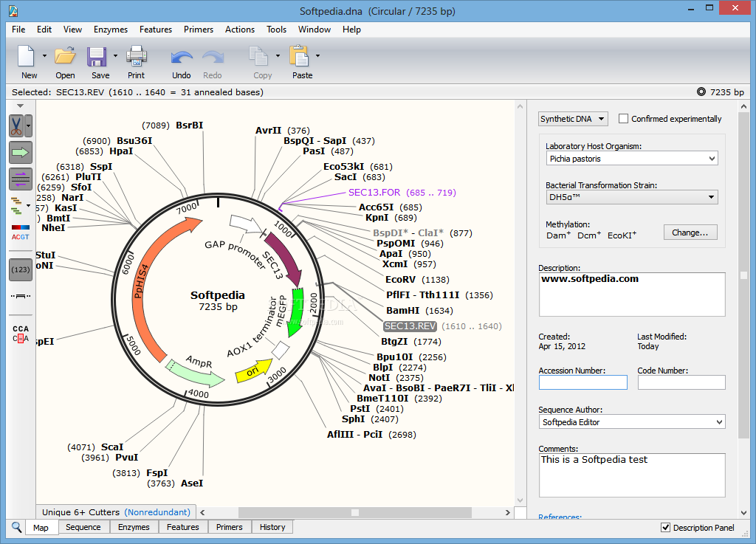
Task: Open a file with the Open folder icon
Action: (65, 56)
